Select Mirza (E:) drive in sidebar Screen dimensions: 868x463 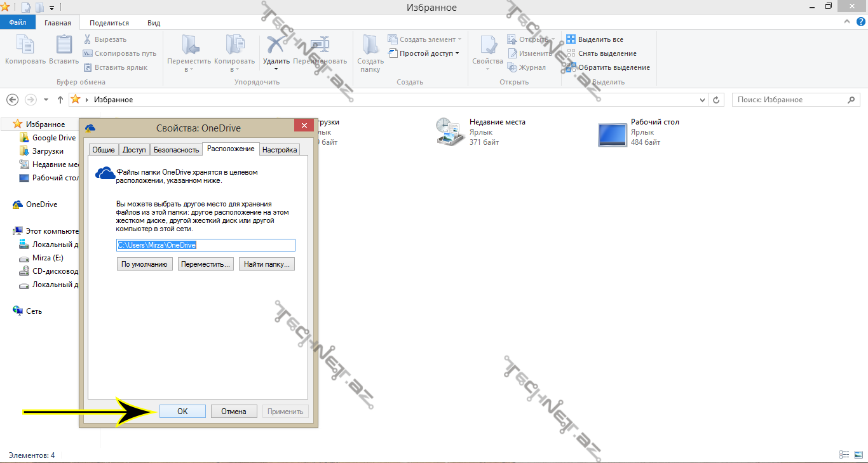pos(48,258)
